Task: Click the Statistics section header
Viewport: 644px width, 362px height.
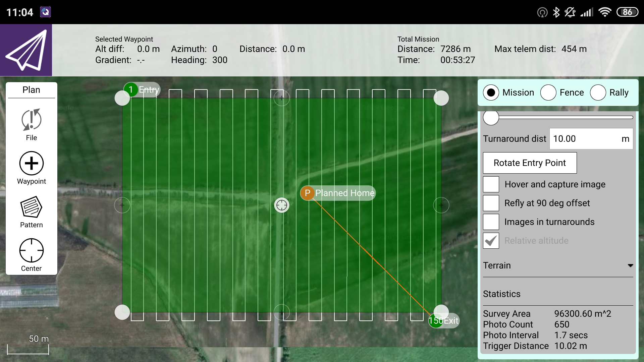Action: point(502,294)
